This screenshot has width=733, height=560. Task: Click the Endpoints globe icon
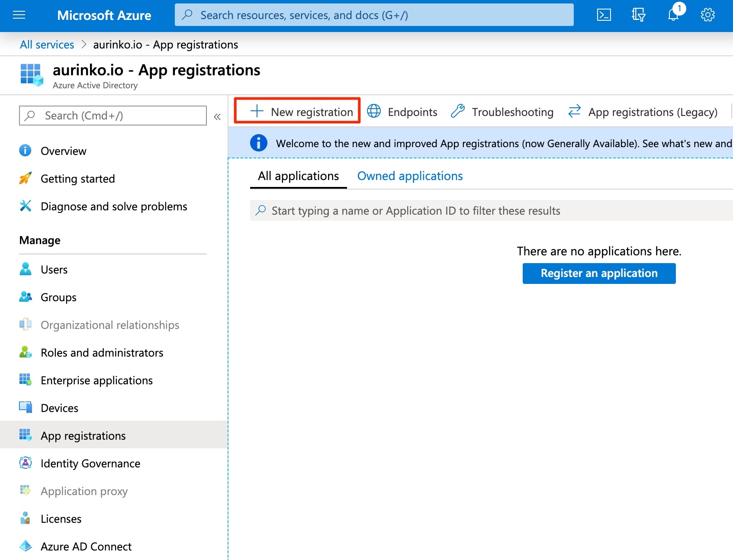(374, 112)
